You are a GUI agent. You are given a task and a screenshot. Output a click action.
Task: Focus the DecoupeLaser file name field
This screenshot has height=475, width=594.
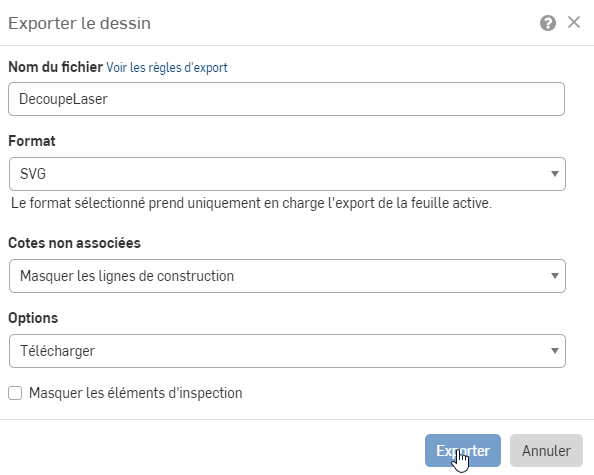(286, 99)
